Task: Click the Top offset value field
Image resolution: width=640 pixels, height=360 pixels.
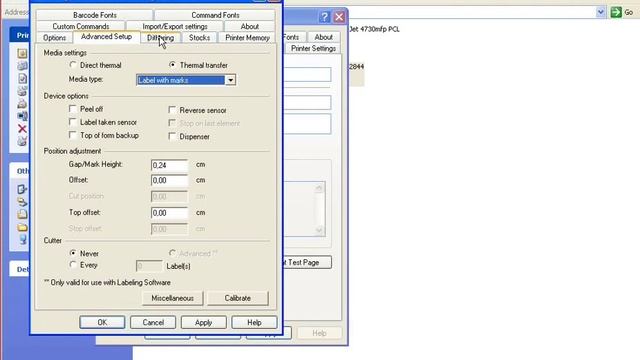Action: pos(169,213)
